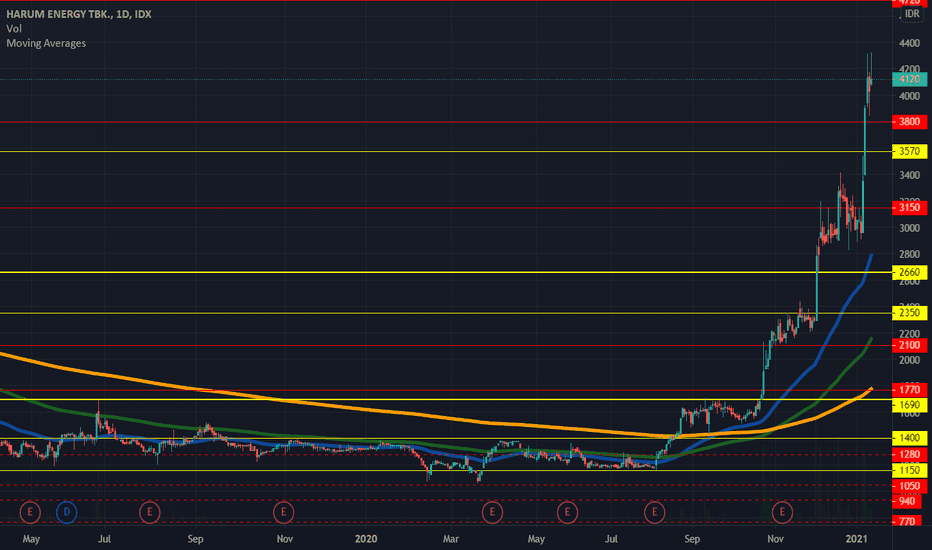Select the yellow 1150 price line label
This screenshot has height=550, width=932.
click(x=909, y=470)
